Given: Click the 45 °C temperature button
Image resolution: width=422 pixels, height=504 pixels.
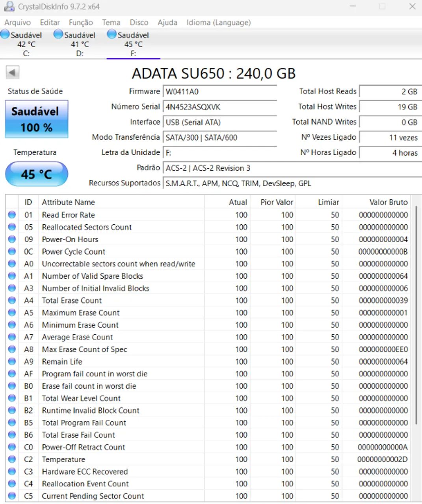Looking at the screenshot, I should click(37, 174).
